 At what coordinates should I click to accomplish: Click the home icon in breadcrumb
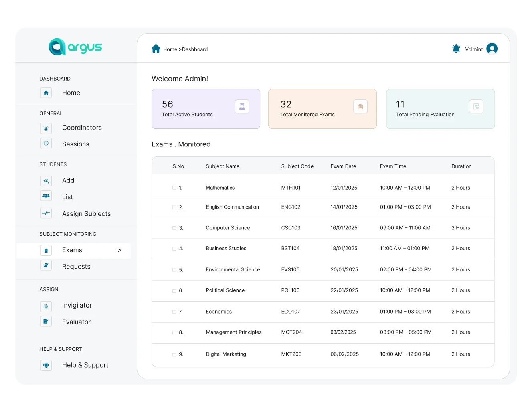(156, 49)
